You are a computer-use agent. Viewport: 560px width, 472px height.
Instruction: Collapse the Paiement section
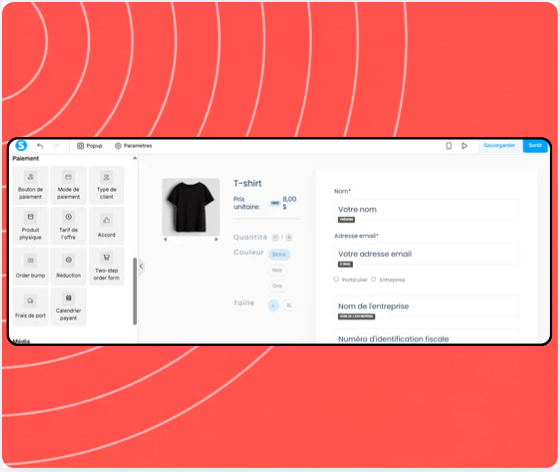(x=135, y=158)
